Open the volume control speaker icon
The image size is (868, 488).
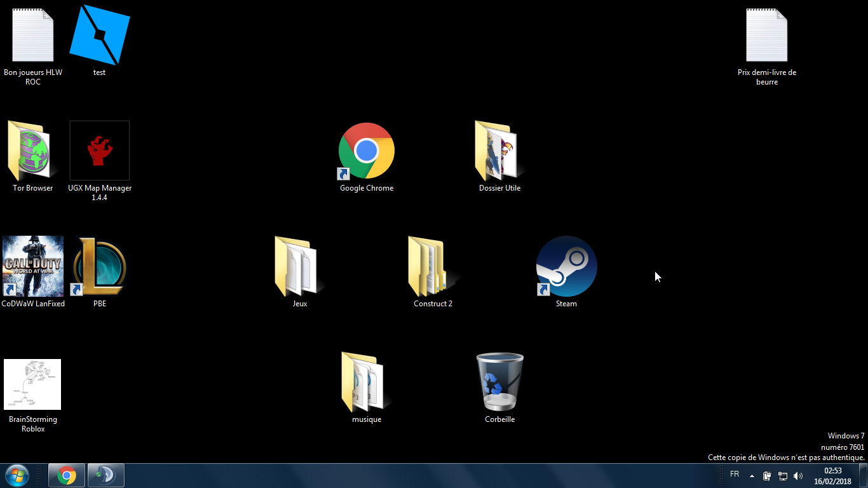pyautogui.click(x=798, y=476)
